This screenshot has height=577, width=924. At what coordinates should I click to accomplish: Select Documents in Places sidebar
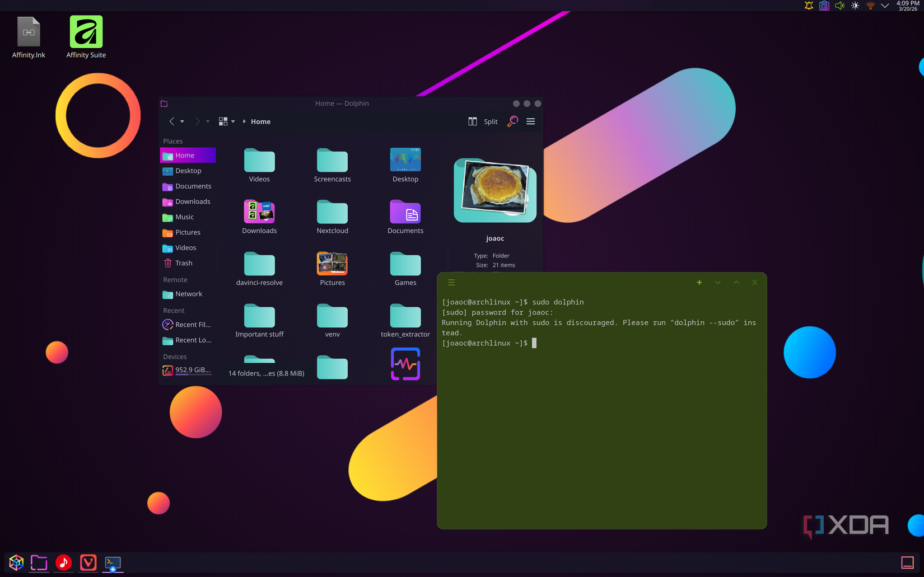point(188,186)
